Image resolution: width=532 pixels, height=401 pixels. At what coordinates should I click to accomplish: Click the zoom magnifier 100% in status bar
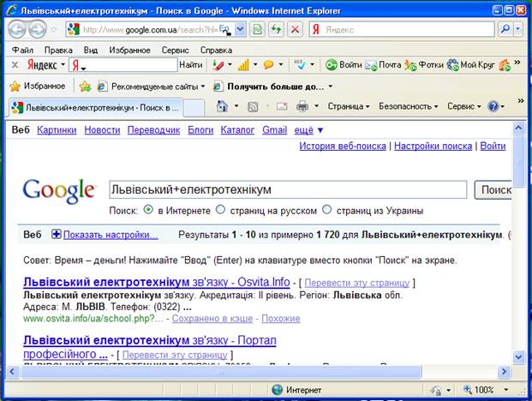[479, 390]
